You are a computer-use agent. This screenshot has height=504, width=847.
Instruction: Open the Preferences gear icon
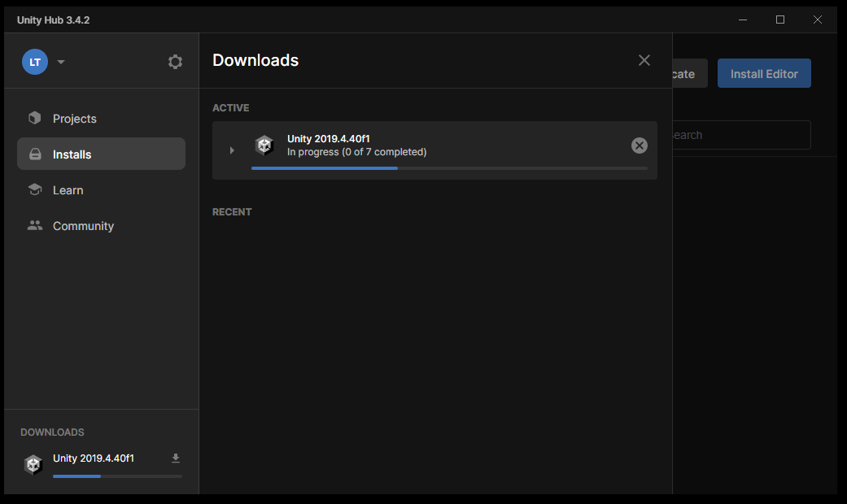pyautogui.click(x=175, y=62)
